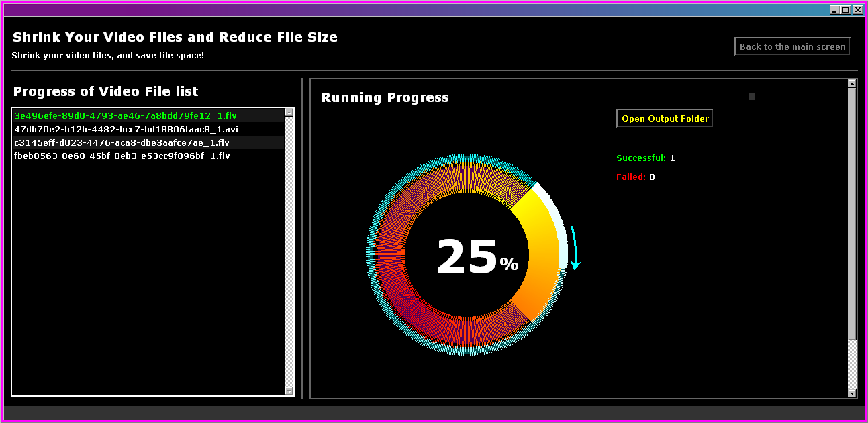The height and width of the screenshot is (423, 868).
Task: Select file 47db70e2-b12b-4482-bcc7-bd18806faac8_1.avi
Action: point(148,129)
